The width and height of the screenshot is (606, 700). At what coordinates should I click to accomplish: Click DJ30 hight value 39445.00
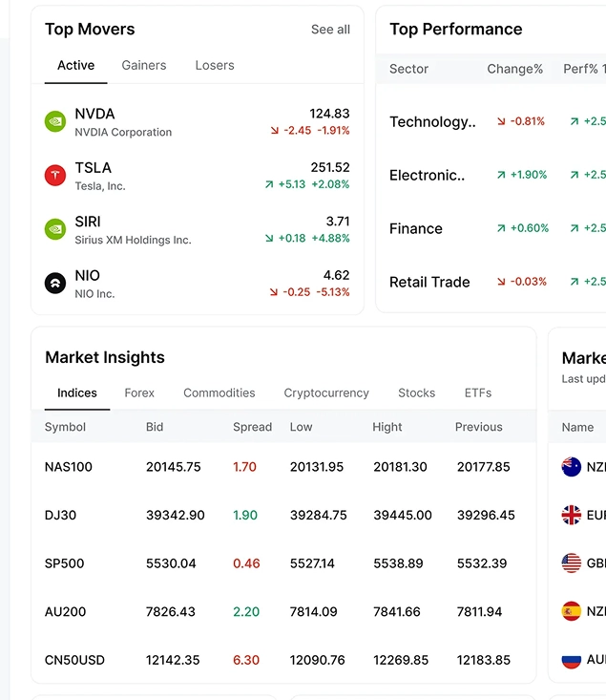pos(403,515)
